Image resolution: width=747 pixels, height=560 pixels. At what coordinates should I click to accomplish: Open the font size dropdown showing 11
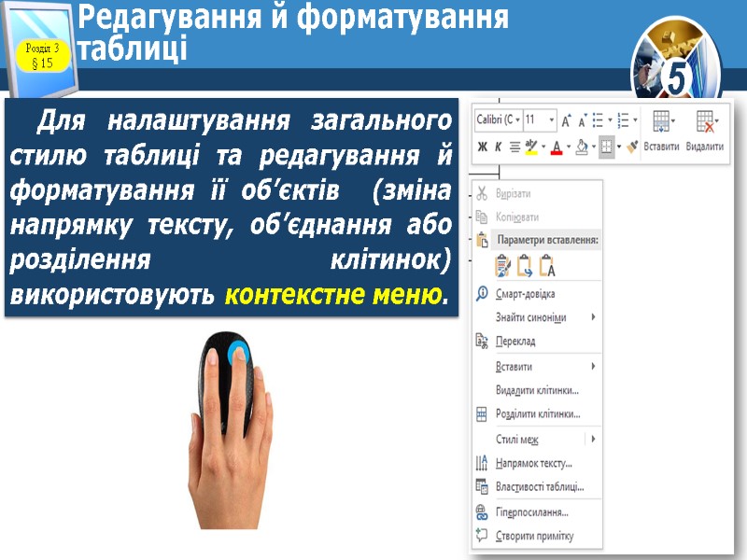538,118
